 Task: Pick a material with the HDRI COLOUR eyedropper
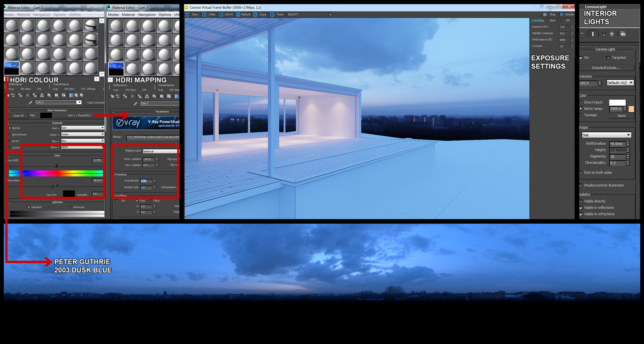30,103
